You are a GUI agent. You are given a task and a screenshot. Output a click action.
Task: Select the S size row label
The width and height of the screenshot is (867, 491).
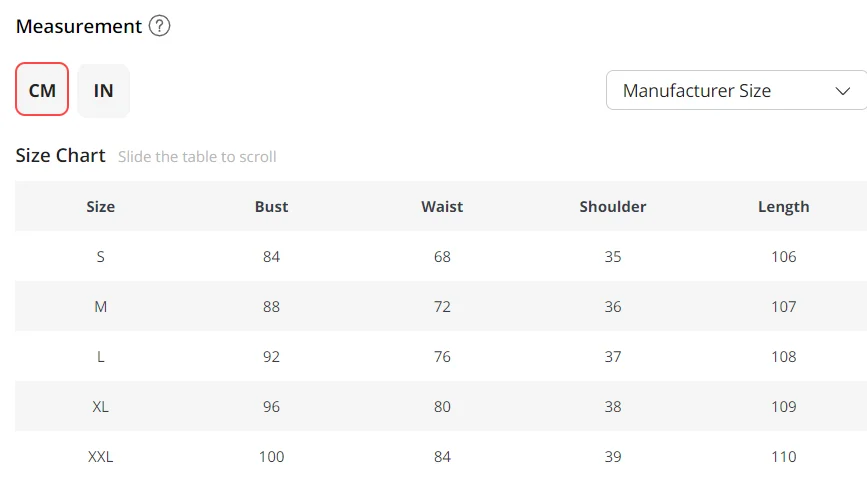click(x=101, y=257)
